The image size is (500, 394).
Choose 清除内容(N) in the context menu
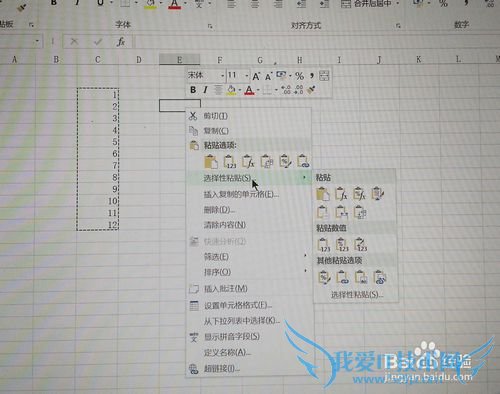(225, 225)
